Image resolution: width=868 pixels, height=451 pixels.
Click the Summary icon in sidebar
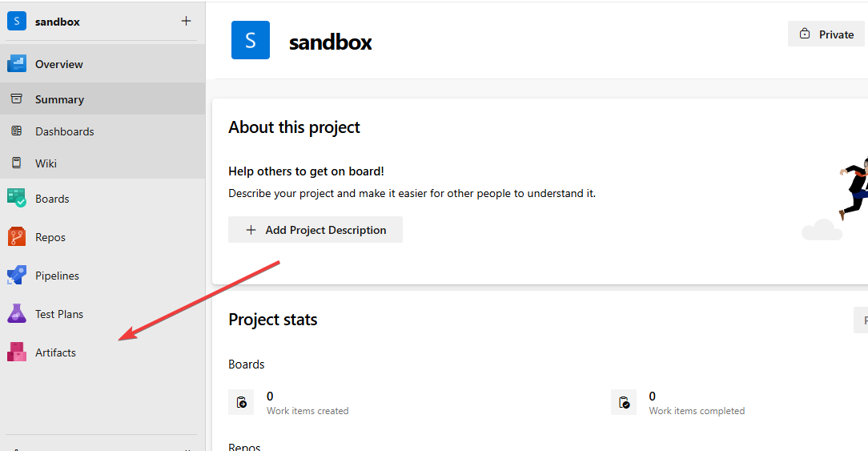pos(17,99)
